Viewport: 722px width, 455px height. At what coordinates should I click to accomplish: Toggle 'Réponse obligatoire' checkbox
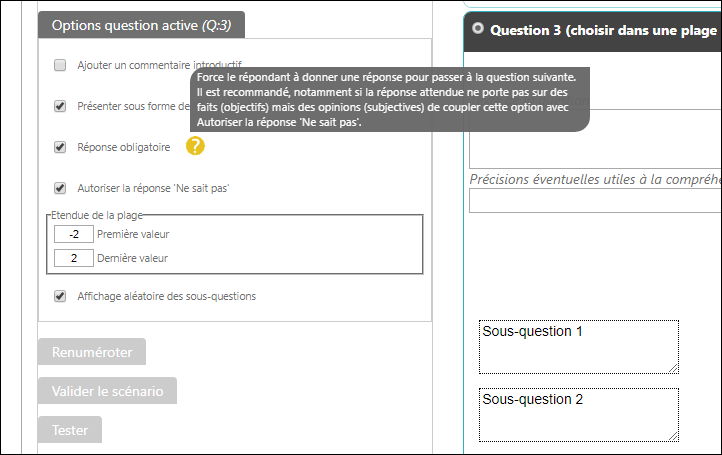pyautogui.click(x=60, y=147)
